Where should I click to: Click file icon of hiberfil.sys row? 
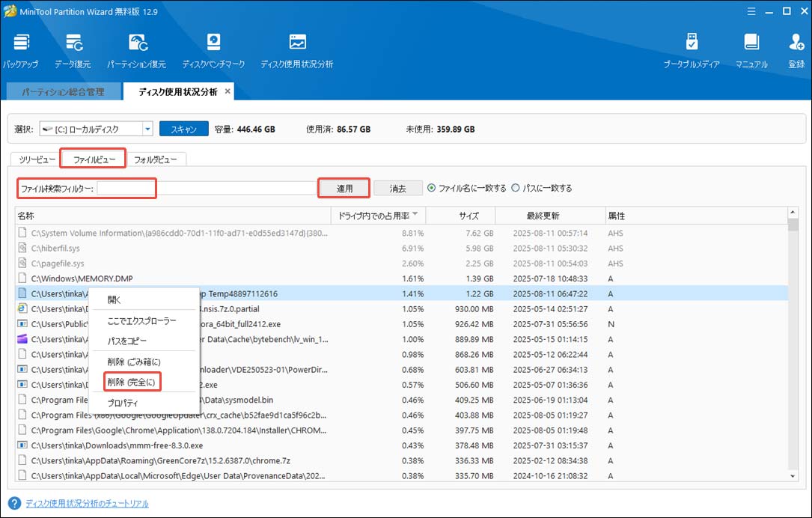coord(22,248)
